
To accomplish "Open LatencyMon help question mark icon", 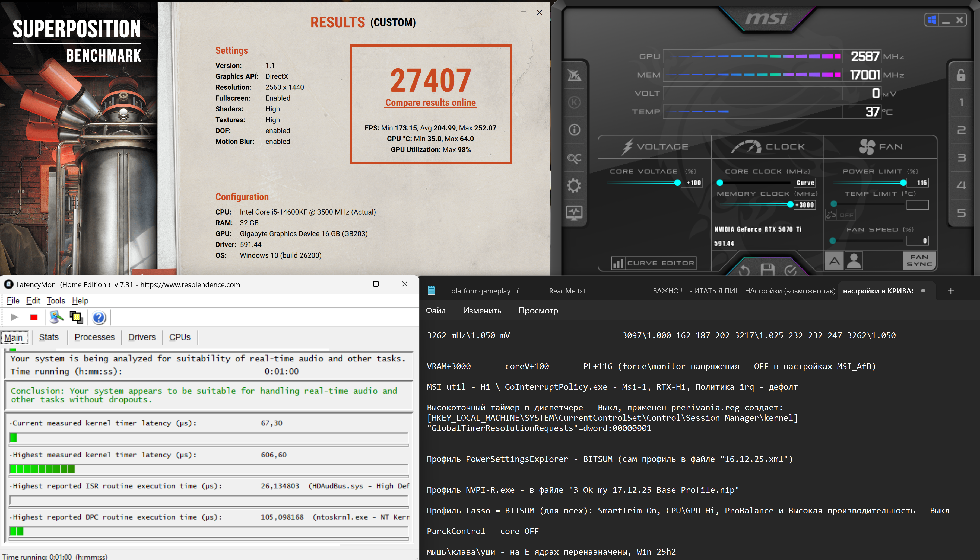I will click(99, 317).
